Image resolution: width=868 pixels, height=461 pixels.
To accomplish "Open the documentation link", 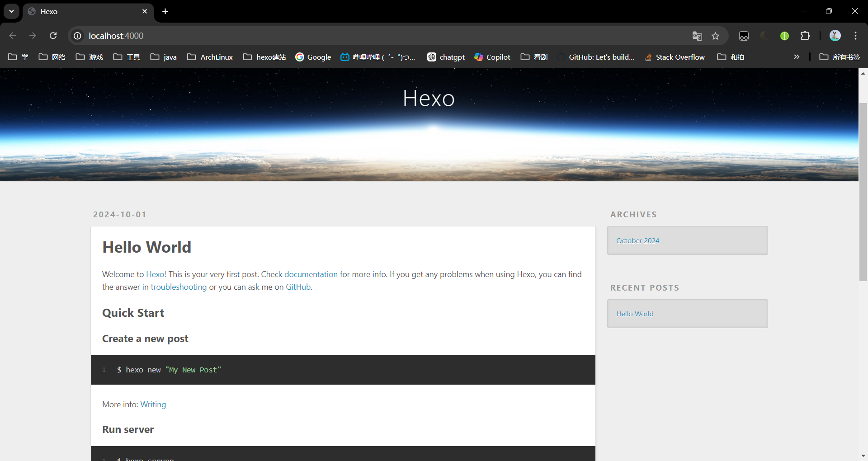I will [x=311, y=274].
